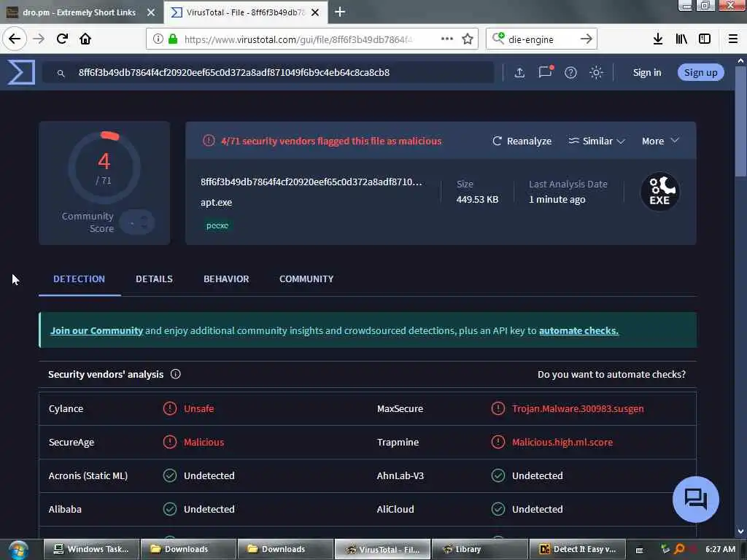Click the Sign in link
This screenshot has height=560, width=747.
pyautogui.click(x=646, y=72)
